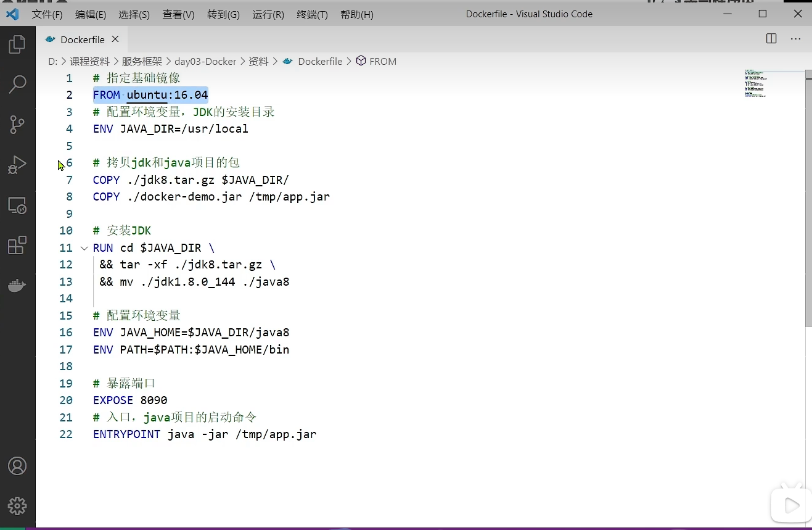Screen dimensions: 812x530
Task: Open the 帮助(H) menu
Action: tap(356, 14)
